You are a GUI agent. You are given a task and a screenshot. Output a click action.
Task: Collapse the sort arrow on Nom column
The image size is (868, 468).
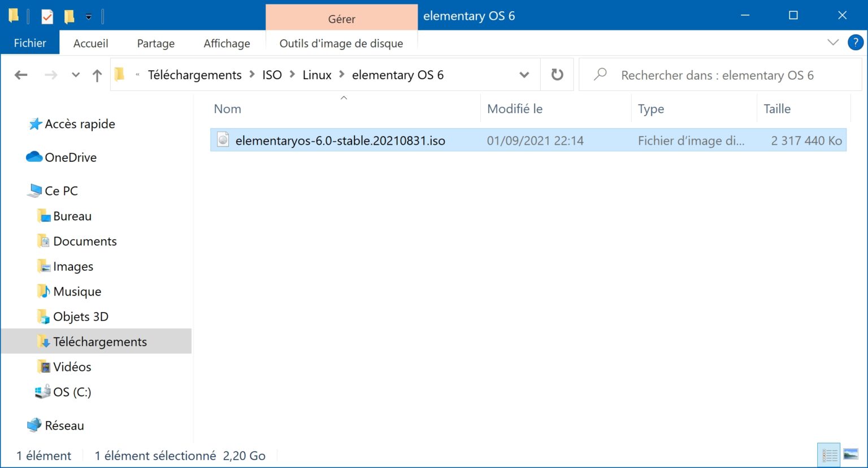344,97
